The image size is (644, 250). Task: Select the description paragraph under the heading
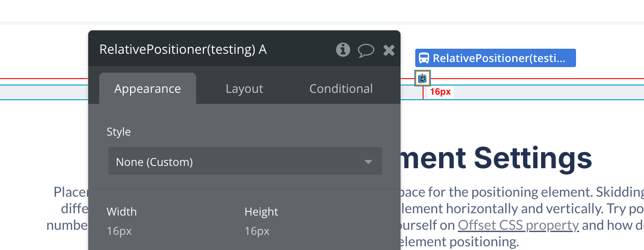point(345,216)
